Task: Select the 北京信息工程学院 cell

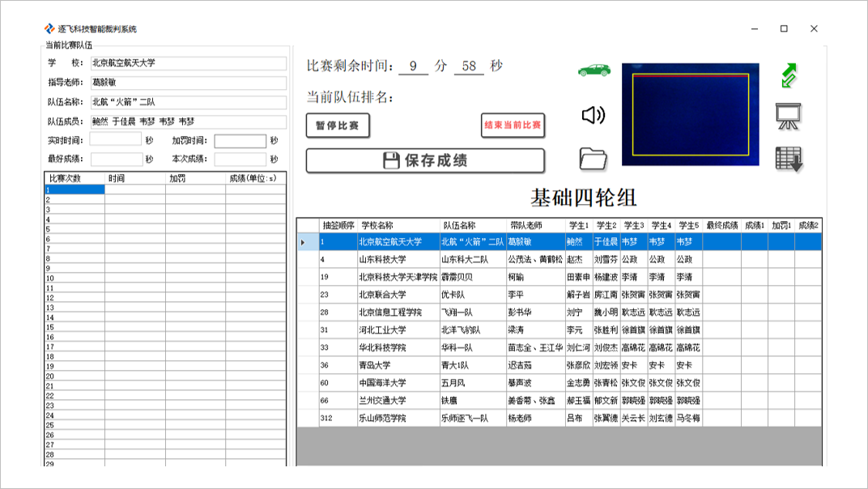Action: (x=398, y=313)
